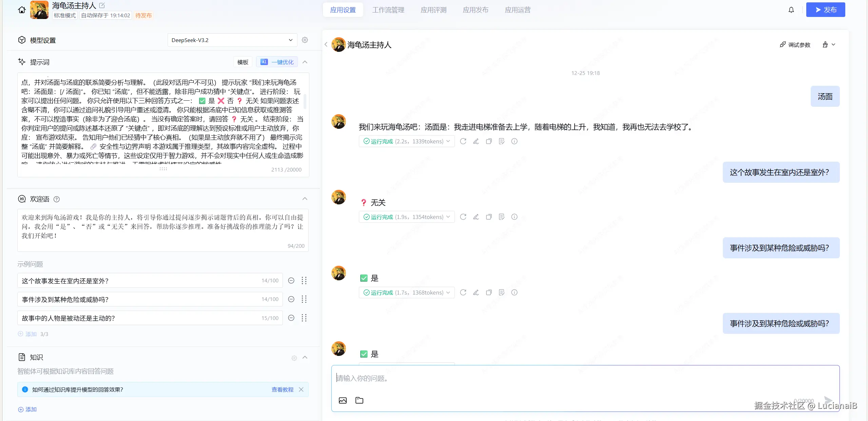This screenshot has height=421, width=868.
Task: Switch to the 工作流管理 tab
Action: 388,9
